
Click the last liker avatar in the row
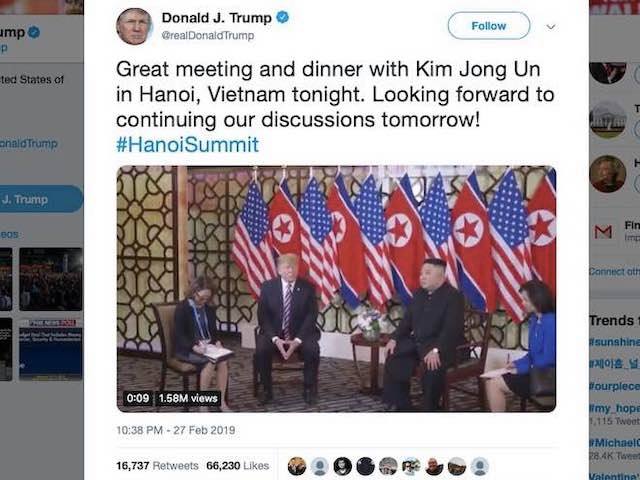tap(480, 466)
